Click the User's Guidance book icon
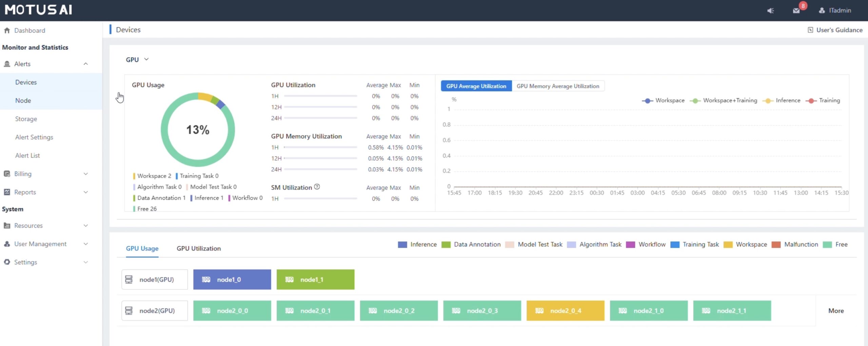The height and width of the screenshot is (346, 868). click(810, 30)
